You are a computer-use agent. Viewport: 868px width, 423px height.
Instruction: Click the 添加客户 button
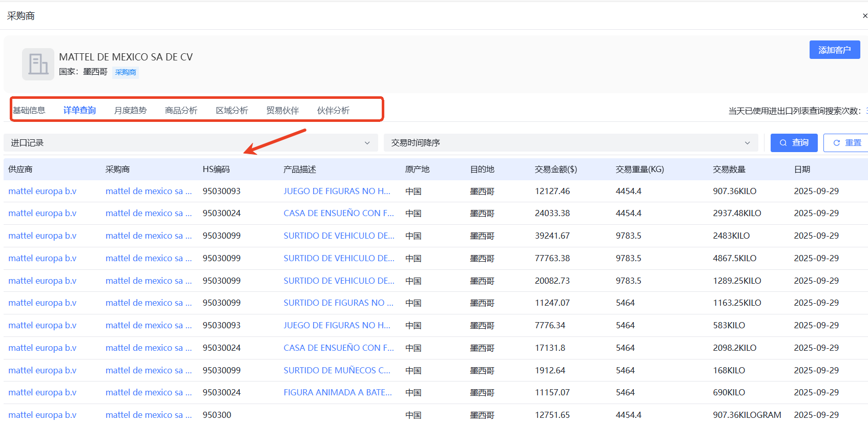click(x=835, y=50)
